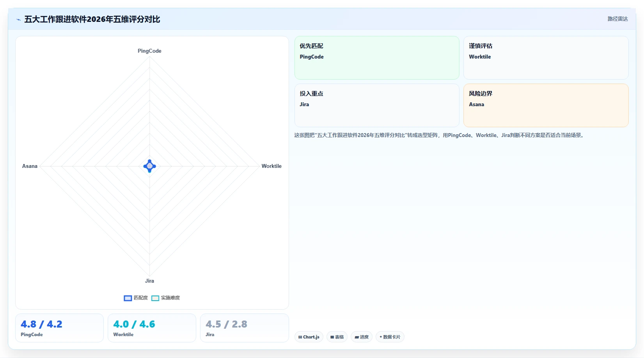Click the 4.5 / 2.8 Jira score card
Viewport: 644px width, 358px height.
point(245,328)
